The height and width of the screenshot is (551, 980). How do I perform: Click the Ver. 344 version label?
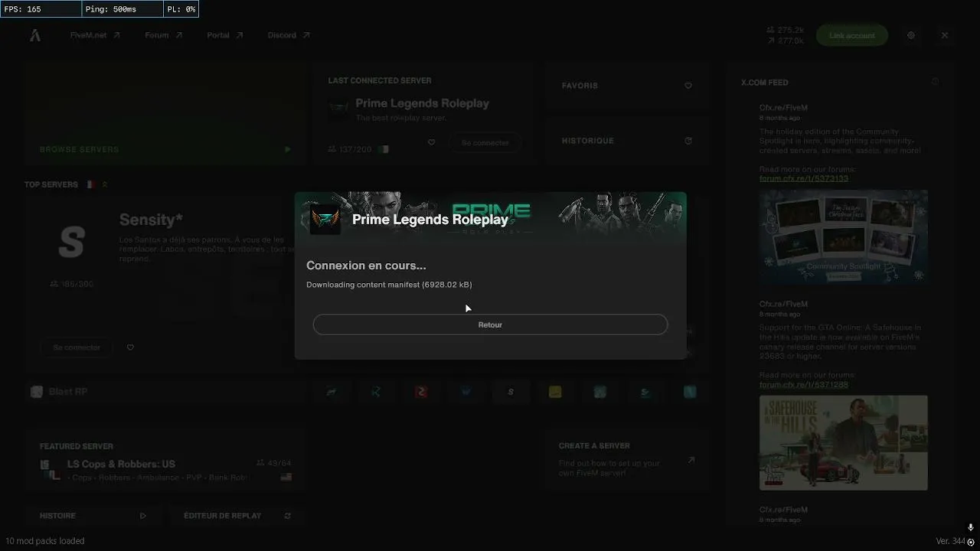point(950,541)
